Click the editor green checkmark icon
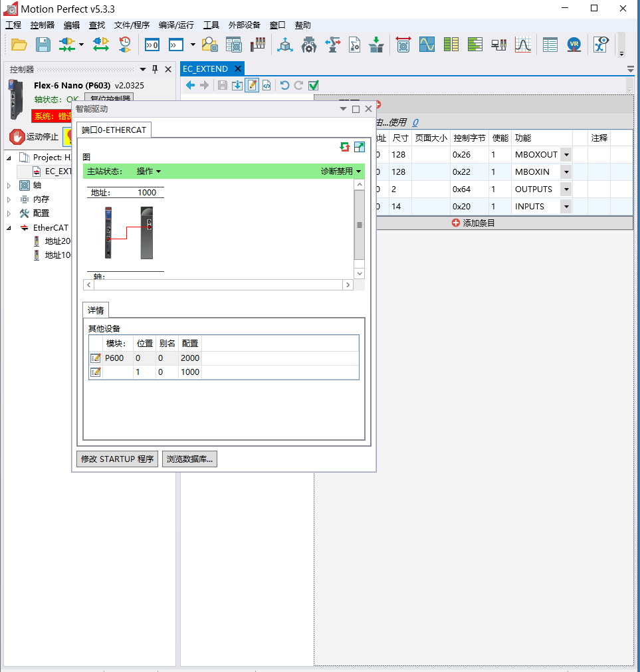The width and height of the screenshot is (640, 672). (x=314, y=85)
